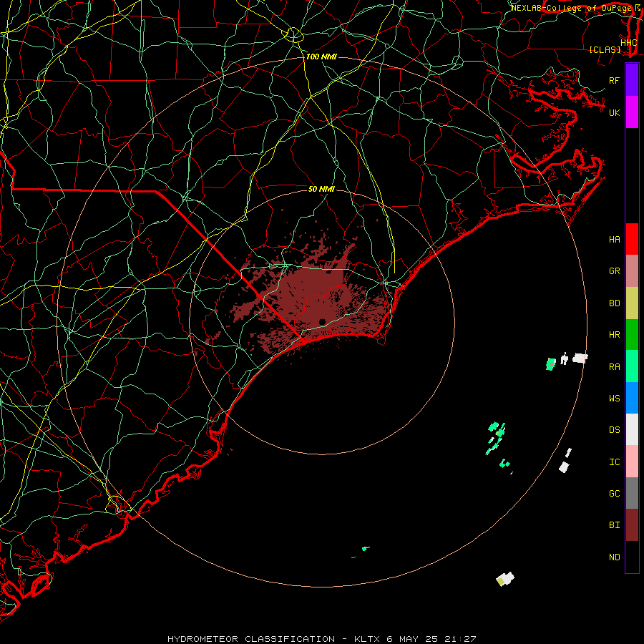644x644 pixels.
Task: Click the BD legend label
Action: (614, 303)
